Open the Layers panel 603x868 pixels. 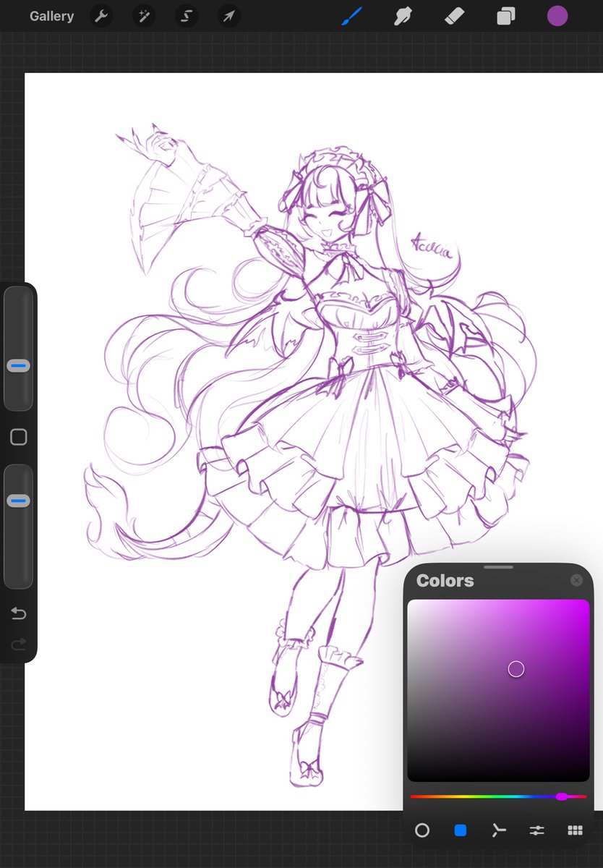pyautogui.click(x=505, y=16)
